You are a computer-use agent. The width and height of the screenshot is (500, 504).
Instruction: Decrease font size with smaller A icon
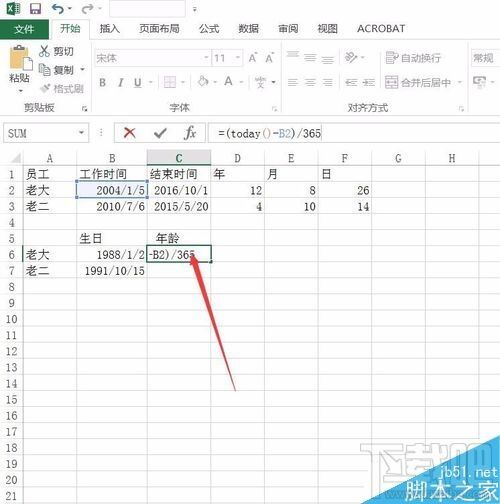click(x=269, y=58)
